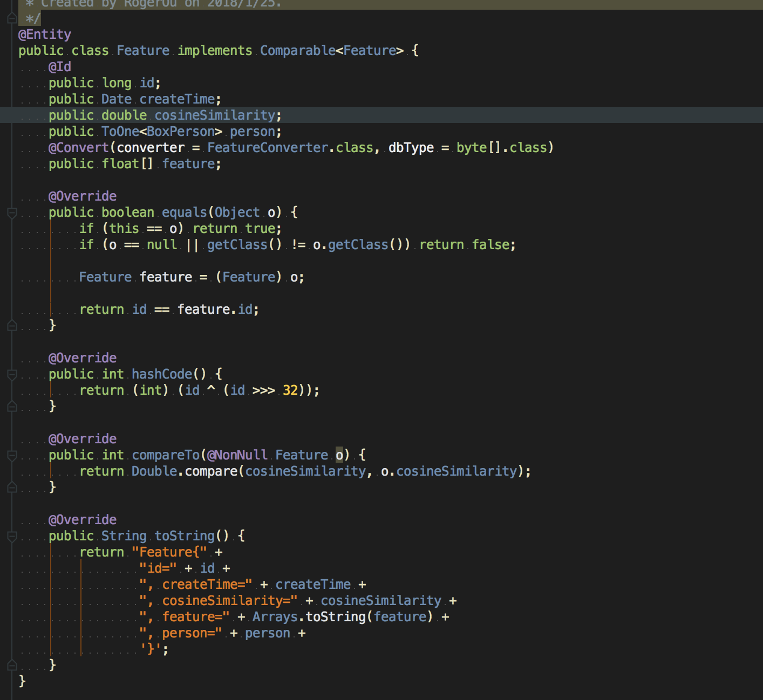
Task: Click ", feature=" string literal
Action: click(x=185, y=617)
